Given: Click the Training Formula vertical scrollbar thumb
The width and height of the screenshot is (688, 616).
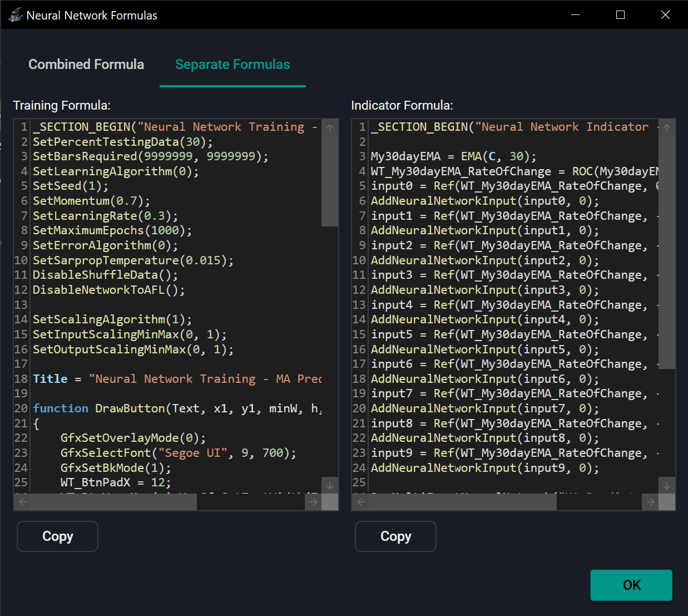Looking at the screenshot, I should (330, 181).
